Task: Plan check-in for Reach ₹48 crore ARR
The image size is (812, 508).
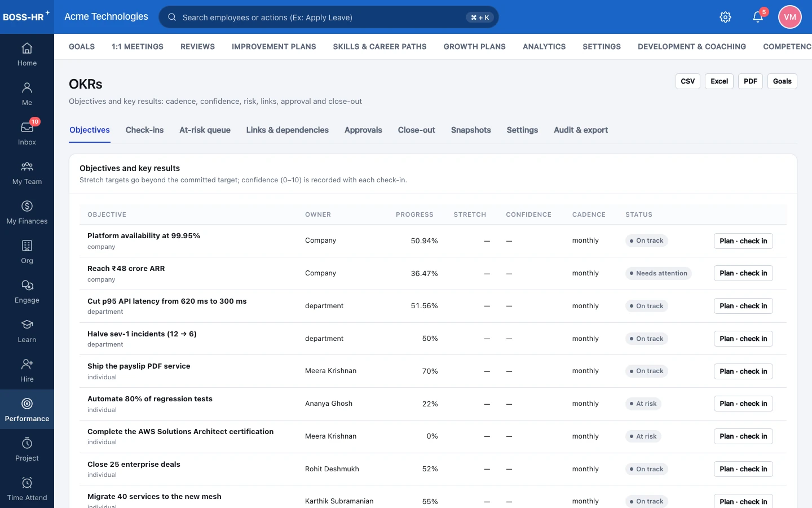Action: (x=743, y=273)
